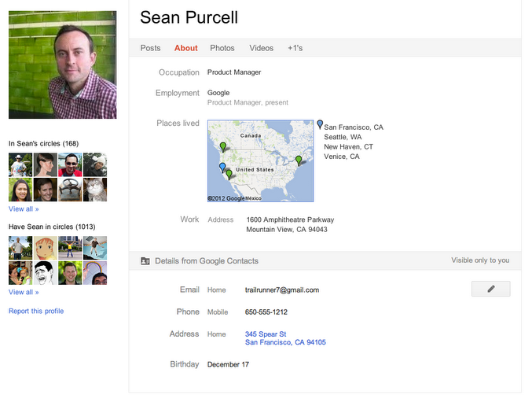View all people in Sean's circles
This screenshot has width=532, height=402.
[24, 209]
